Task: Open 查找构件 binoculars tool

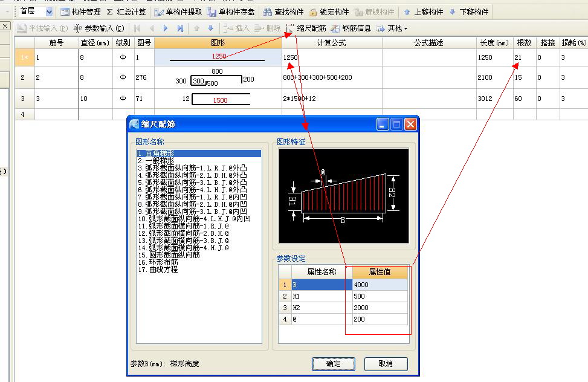Action: point(267,12)
